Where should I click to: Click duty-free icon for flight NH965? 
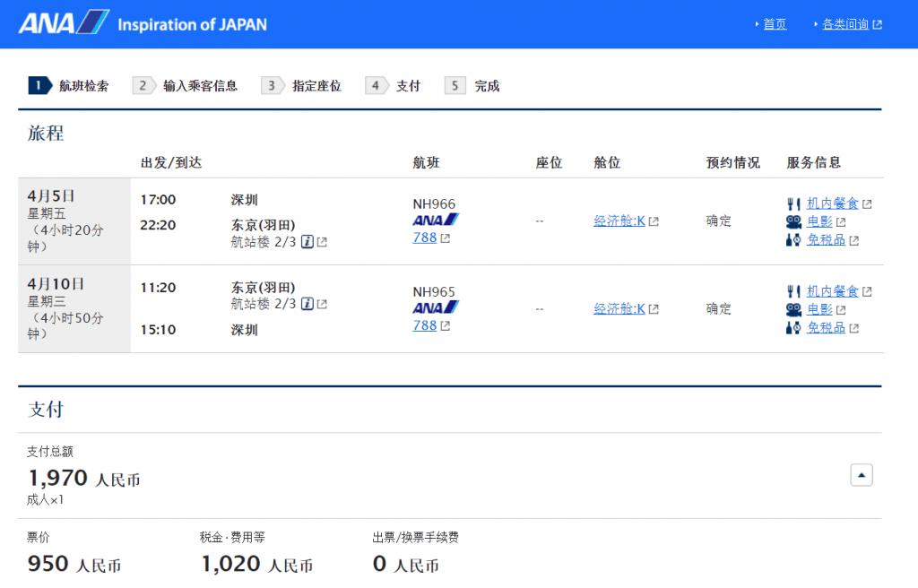point(793,328)
